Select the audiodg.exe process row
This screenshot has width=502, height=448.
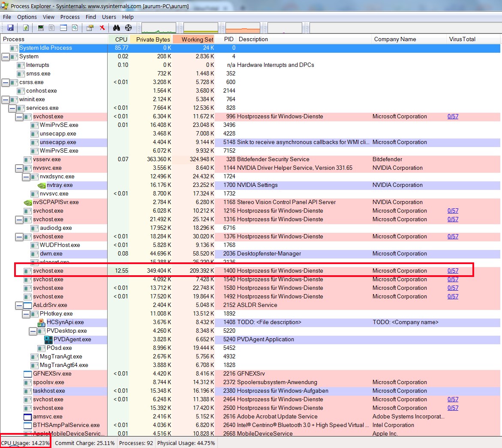pyautogui.click(x=250, y=228)
